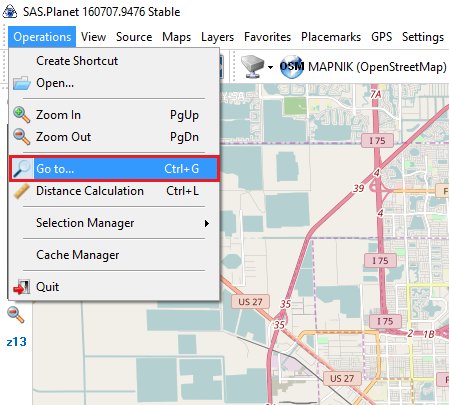Click the folder icon beside Open...
Image resolution: width=449 pixels, height=405 pixels.
point(22,83)
